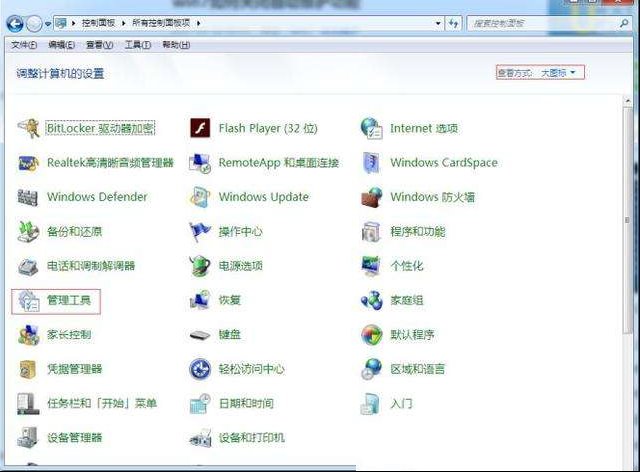The height and width of the screenshot is (472, 640).
Task: Open the 程序和功能 icon
Action: click(371, 232)
